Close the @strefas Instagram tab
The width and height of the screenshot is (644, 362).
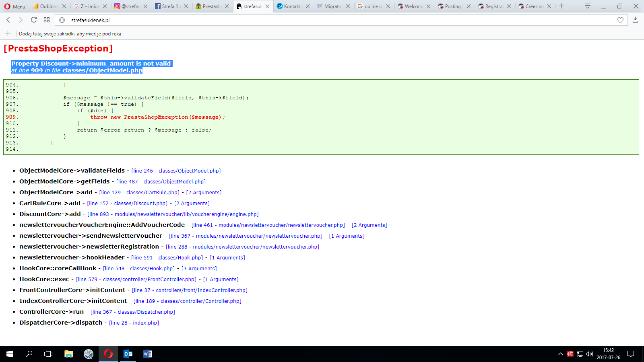[x=146, y=6]
